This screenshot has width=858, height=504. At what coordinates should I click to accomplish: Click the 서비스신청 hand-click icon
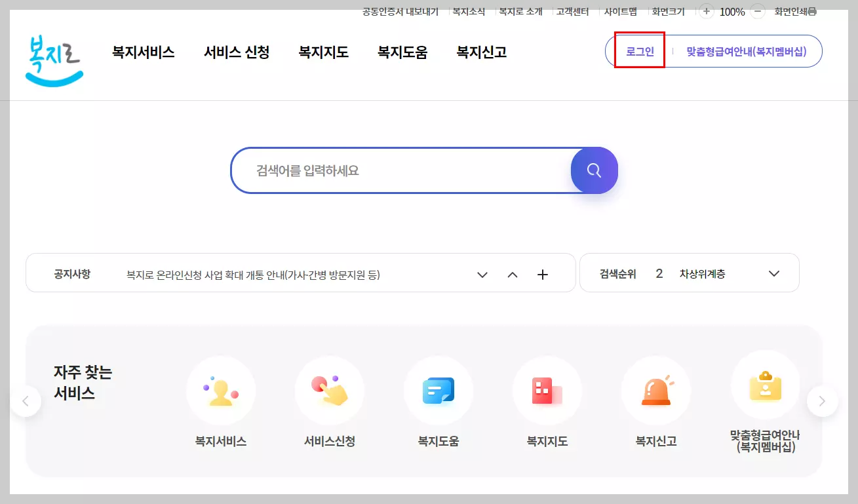330,390
